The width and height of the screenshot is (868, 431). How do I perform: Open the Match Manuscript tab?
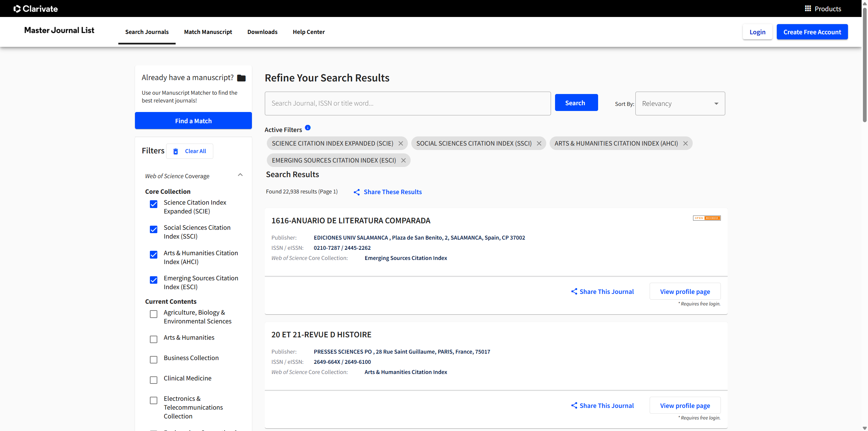coord(208,32)
